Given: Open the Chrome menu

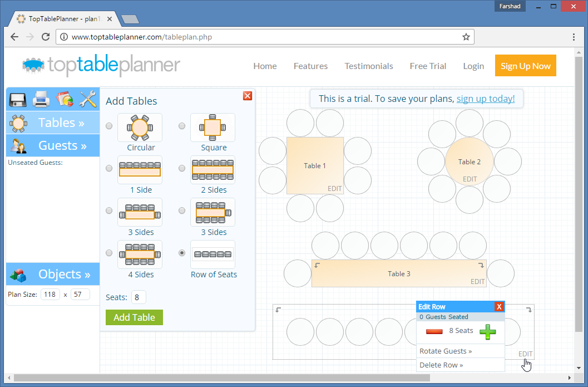Looking at the screenshot, I should (574, 37).
